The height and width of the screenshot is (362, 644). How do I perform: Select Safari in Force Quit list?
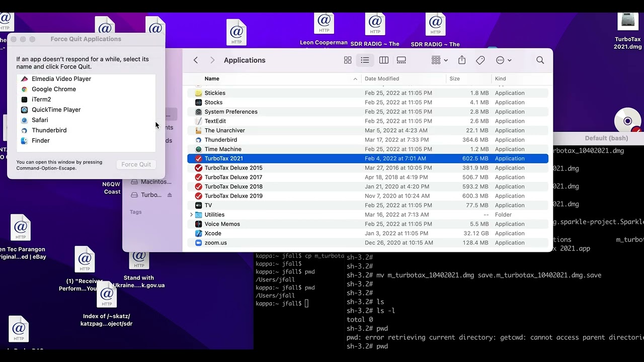pos(86,120)
